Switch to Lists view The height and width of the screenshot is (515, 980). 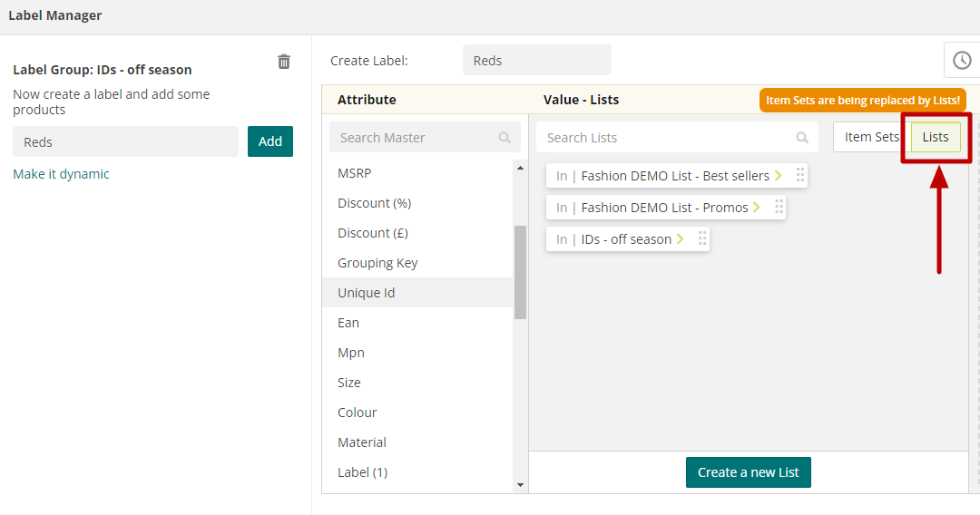point(936,137)
